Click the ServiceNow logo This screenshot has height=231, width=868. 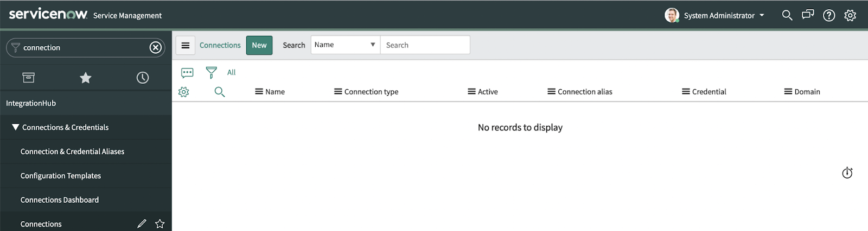pyautogui.click(x=48, y=14)
